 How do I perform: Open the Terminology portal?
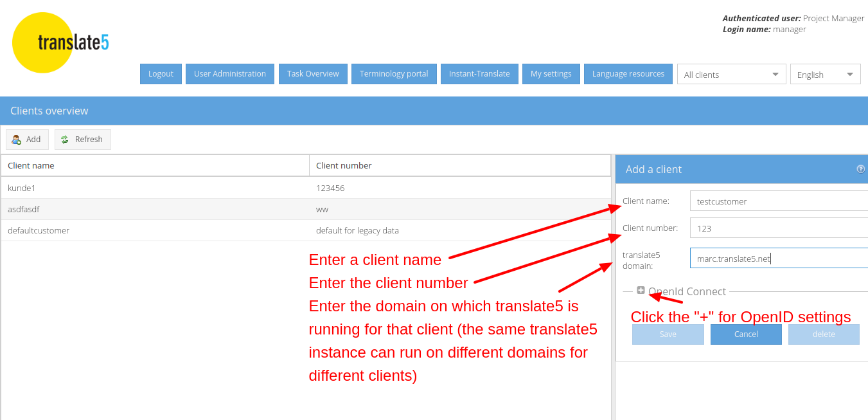(394, 74)
